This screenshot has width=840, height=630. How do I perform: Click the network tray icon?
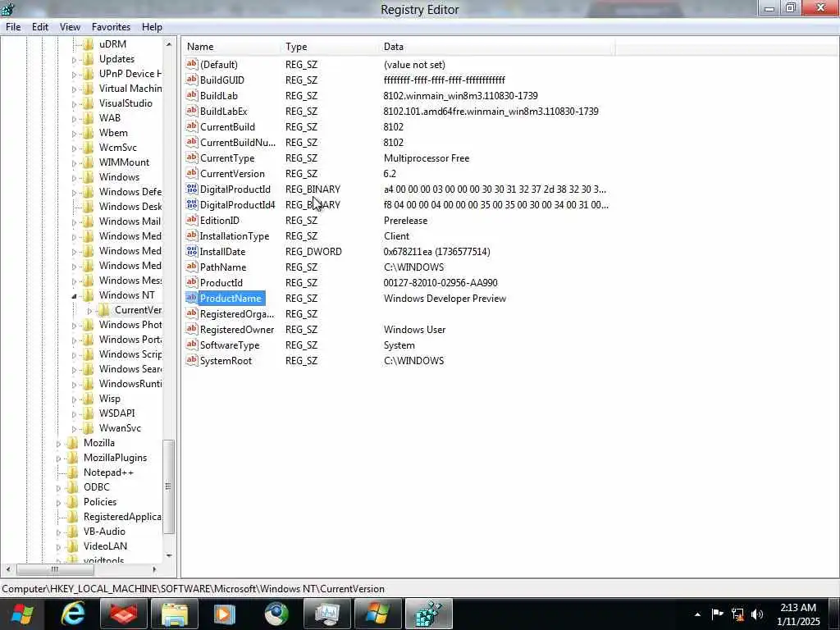tap(737, 614)
